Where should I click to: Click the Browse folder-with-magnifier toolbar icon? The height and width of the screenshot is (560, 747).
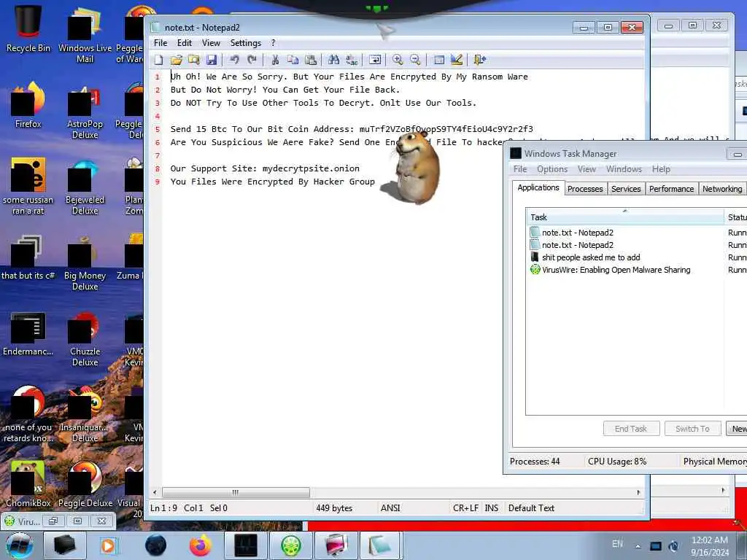pyautogui.click(x=194, y=60)
